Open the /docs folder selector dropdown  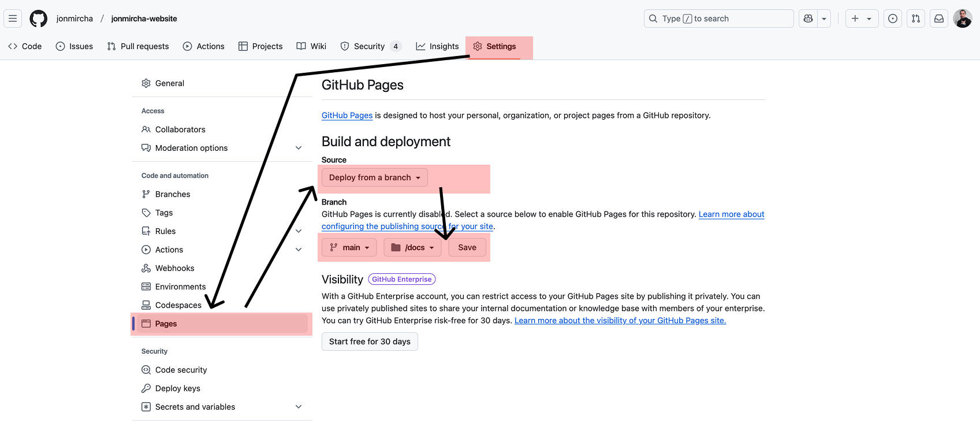coord(412,247)
